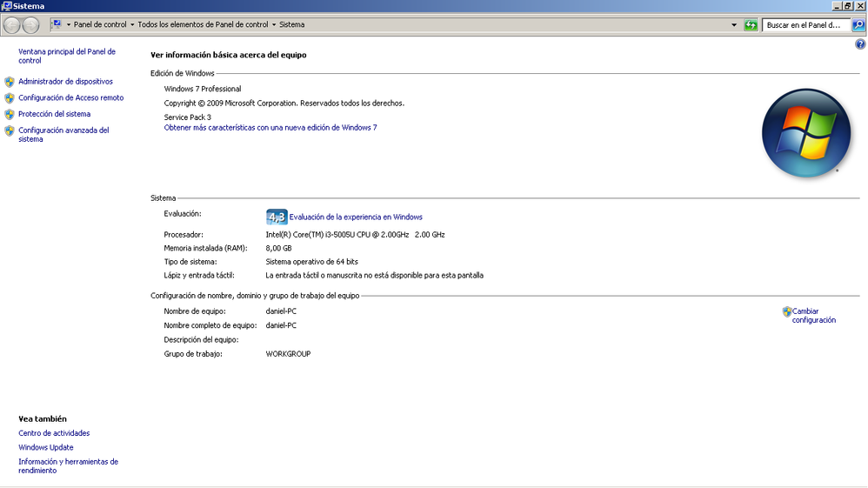This screenshot has height=488, width=868.
Task: Click the Cambiar configuración link
Action: pos(814,316)
